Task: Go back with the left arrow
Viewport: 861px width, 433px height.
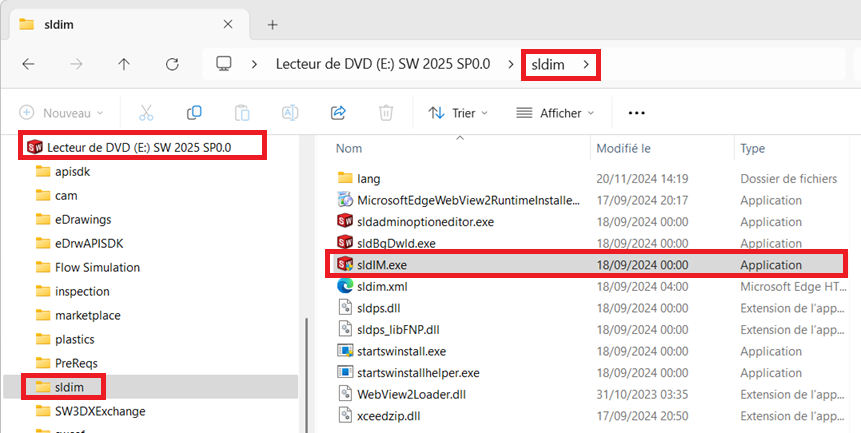Action: pos(28,65)
